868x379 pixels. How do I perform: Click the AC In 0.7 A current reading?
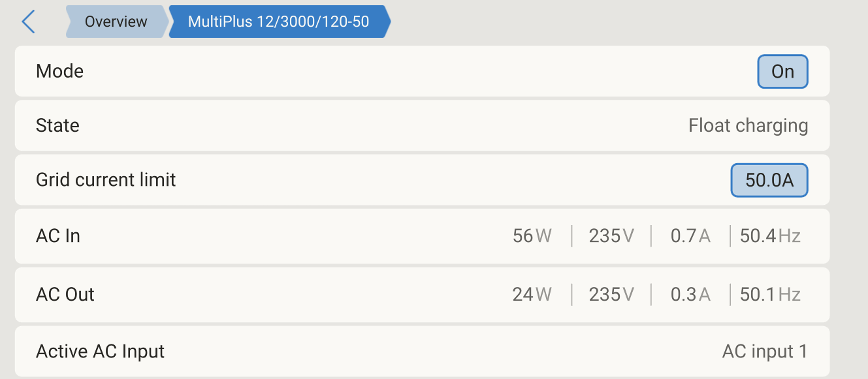point(690,235)
